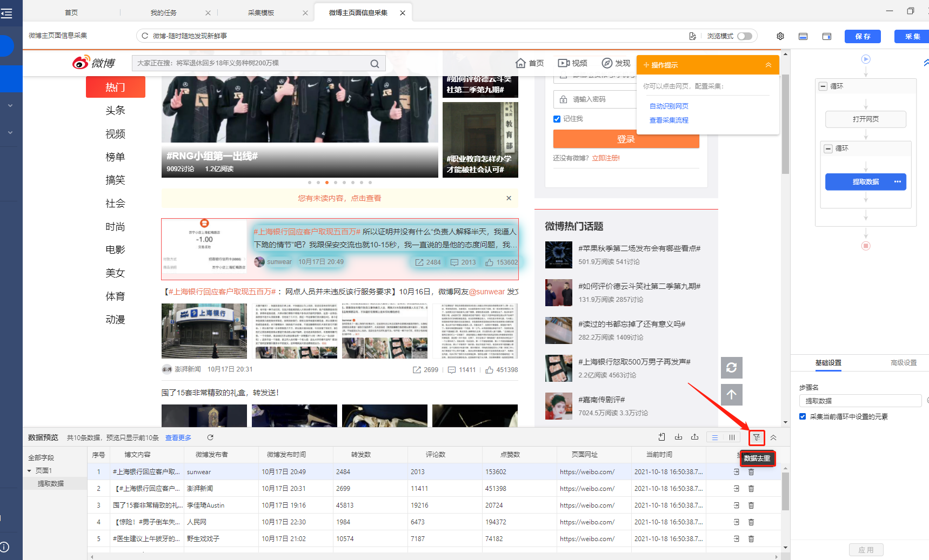Click the Weibo search magnifier icon
The image size is (929, 560).
click(375, 64)
